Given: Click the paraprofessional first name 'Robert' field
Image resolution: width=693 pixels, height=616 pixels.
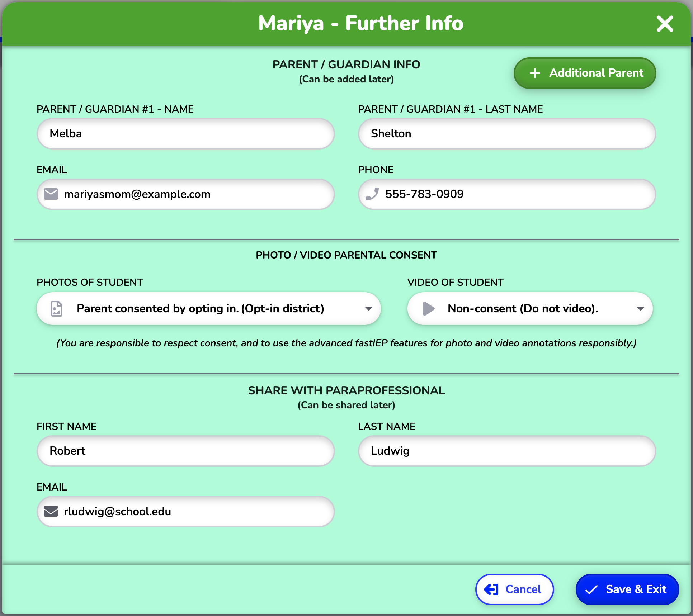Looking at the screenshot, I should [x=186, y=451].
